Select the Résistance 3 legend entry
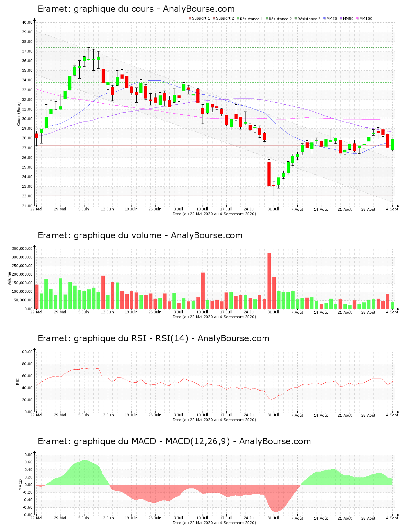This screenshot has height=532, width=412. click(x=308, y=19)
